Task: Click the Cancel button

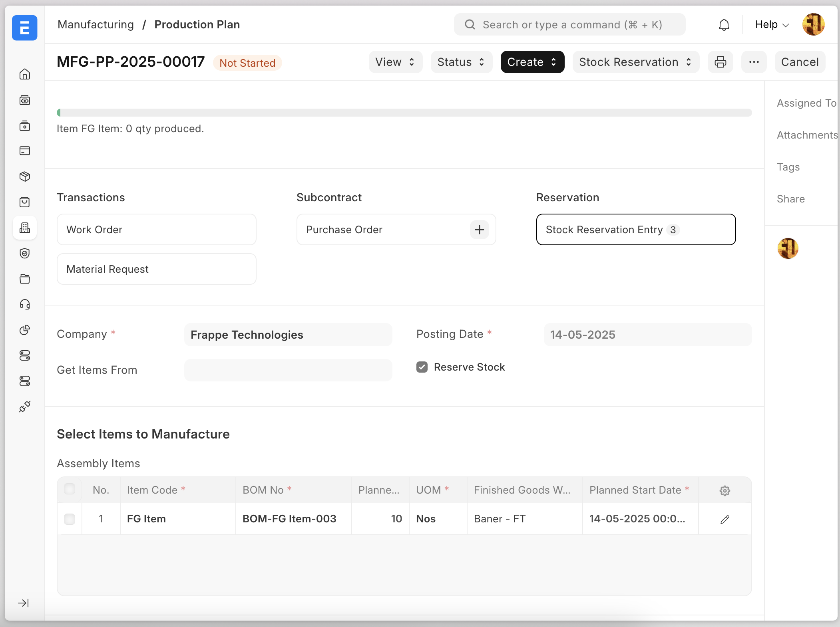Action: (x=800, y=62)
